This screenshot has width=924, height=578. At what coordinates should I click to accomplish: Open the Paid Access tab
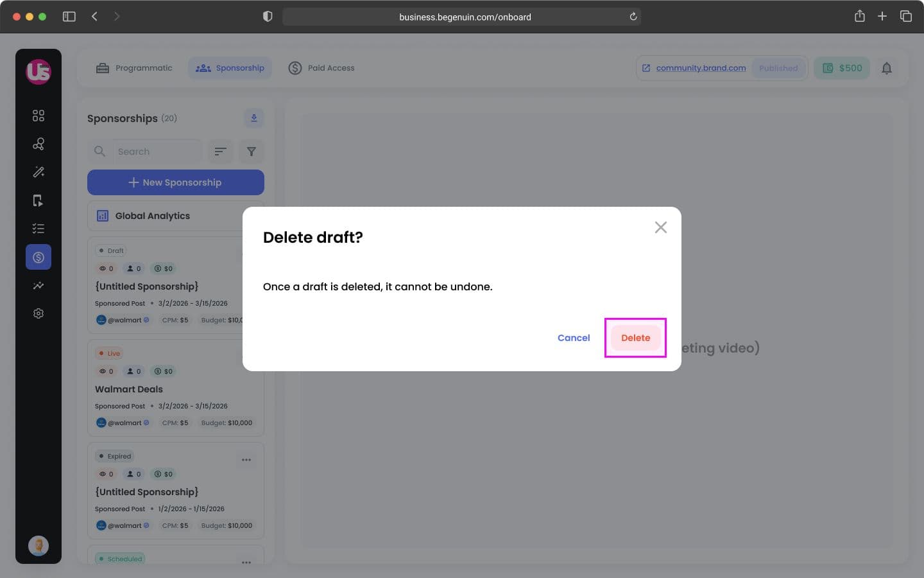[321, 68]
